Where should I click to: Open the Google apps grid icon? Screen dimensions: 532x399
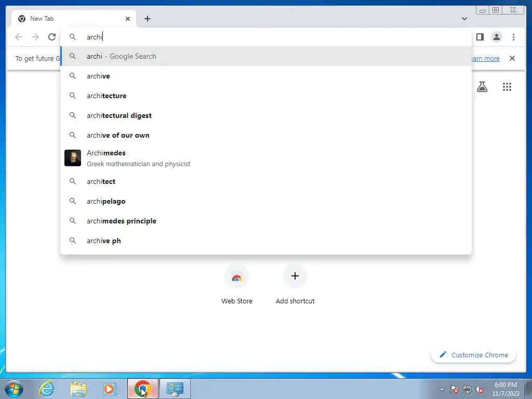pyautogui.click(x=507, y=87)
